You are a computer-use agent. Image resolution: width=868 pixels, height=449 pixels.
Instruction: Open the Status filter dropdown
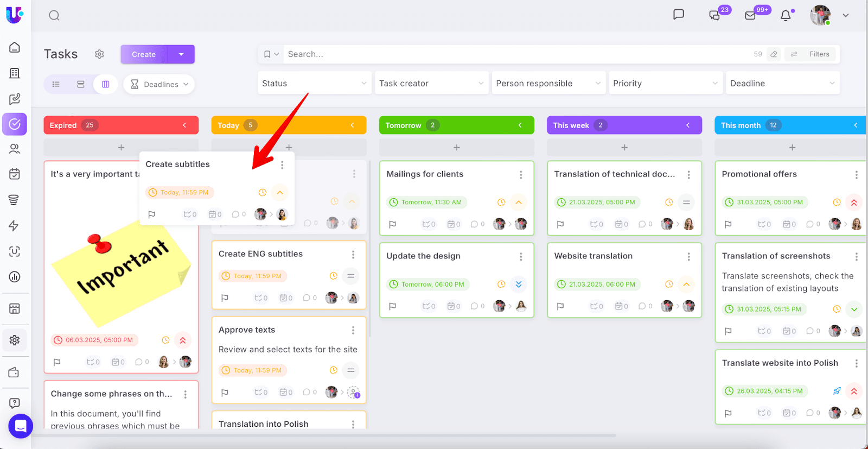(315, 83)
